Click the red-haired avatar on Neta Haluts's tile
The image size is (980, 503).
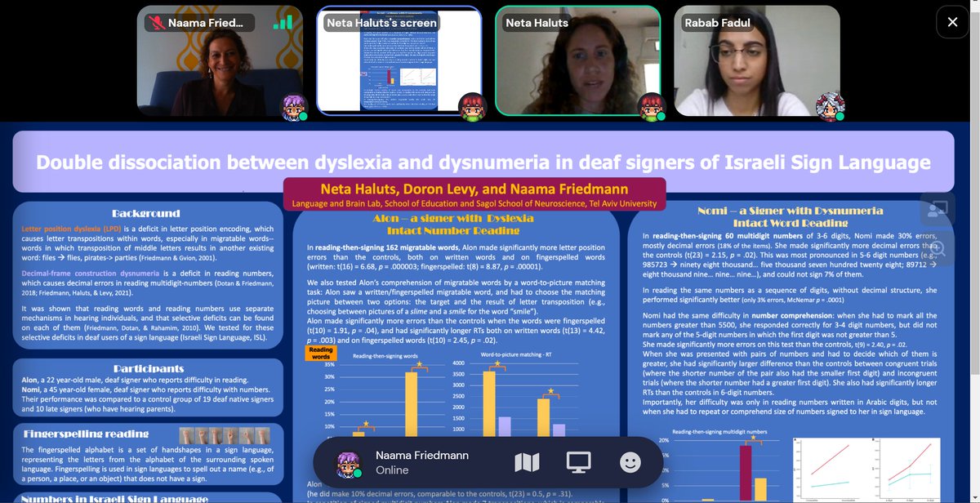[x=649, y=106]
